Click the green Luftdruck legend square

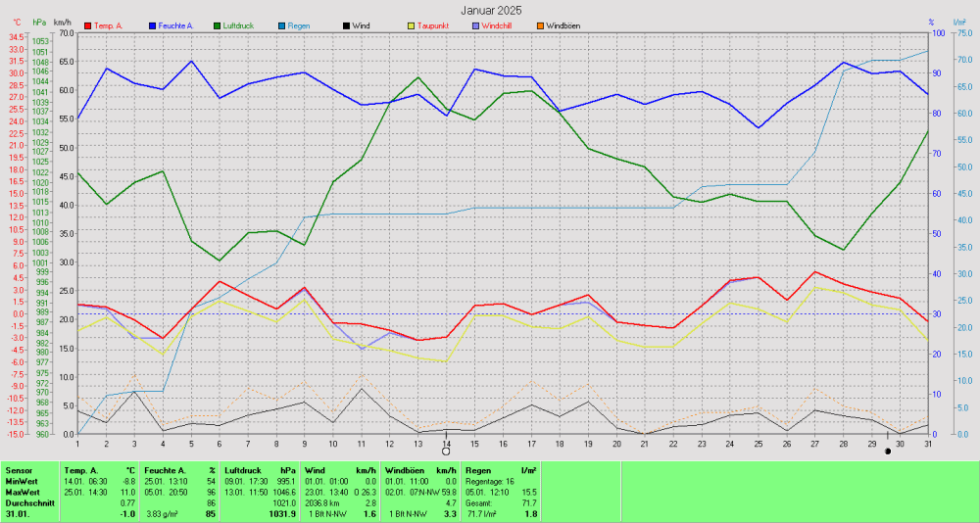point(218,24)
